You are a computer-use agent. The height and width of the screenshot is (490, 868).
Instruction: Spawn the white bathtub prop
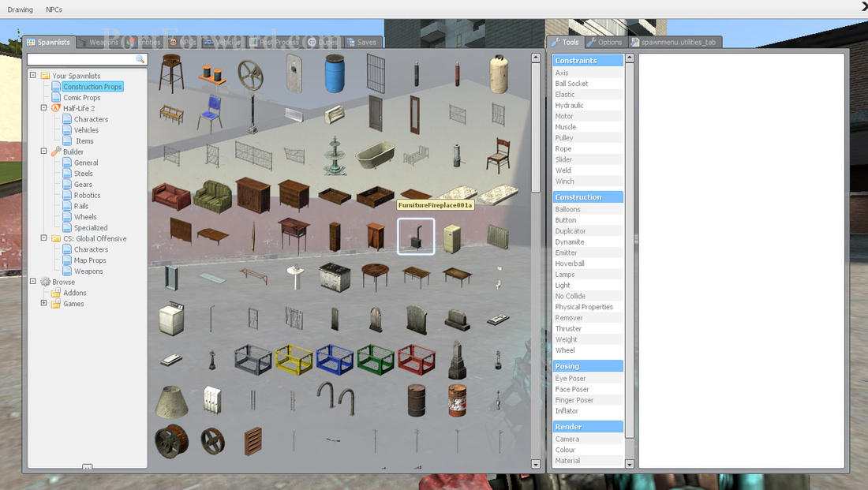click(x=376, y=155)
